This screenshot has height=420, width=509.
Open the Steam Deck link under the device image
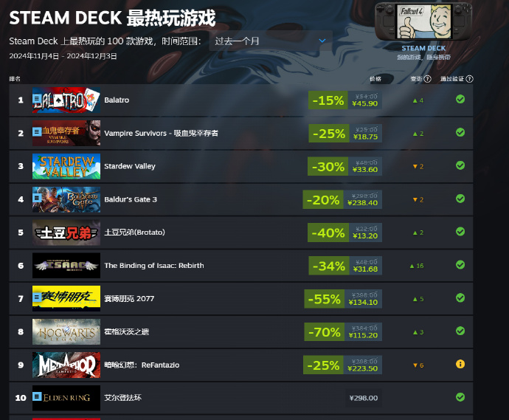(x=423, y=49)
